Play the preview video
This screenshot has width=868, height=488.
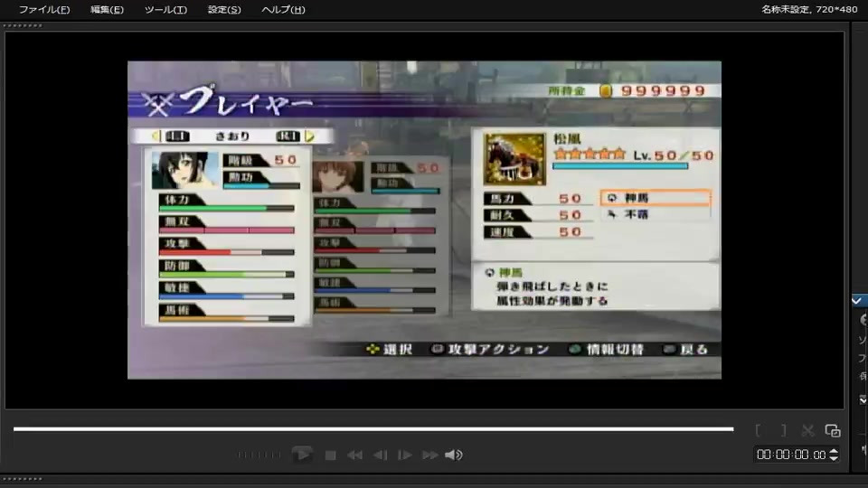tap(302, 455)
